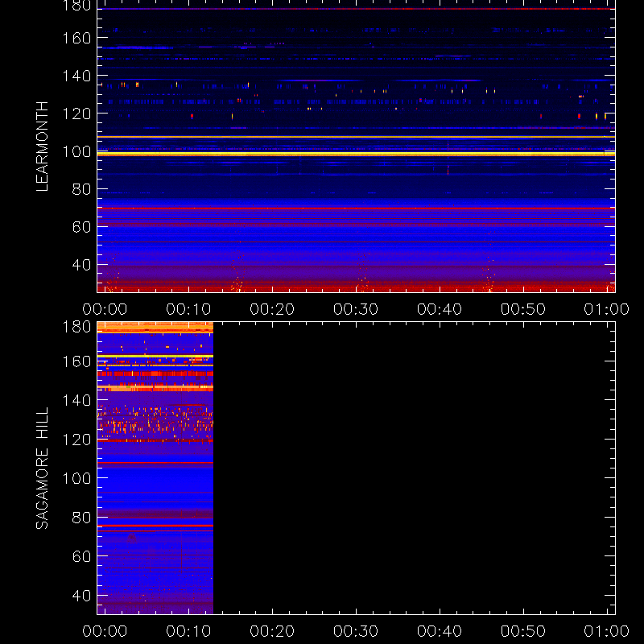Select the 180 tick label on Sagamore Hill plot
Image resolution: width=644 pixels, height=644 pixels.
[76, 327]
